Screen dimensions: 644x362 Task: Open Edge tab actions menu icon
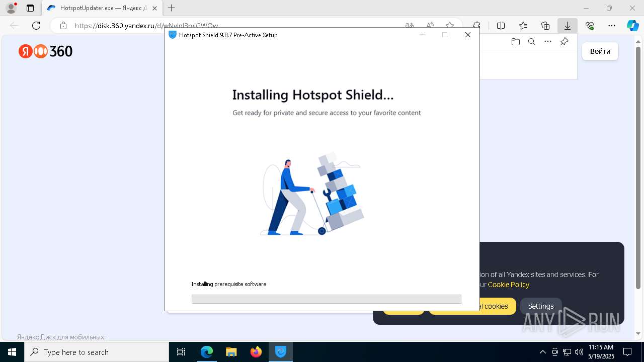pyautogui.click(x=30, y=8)
